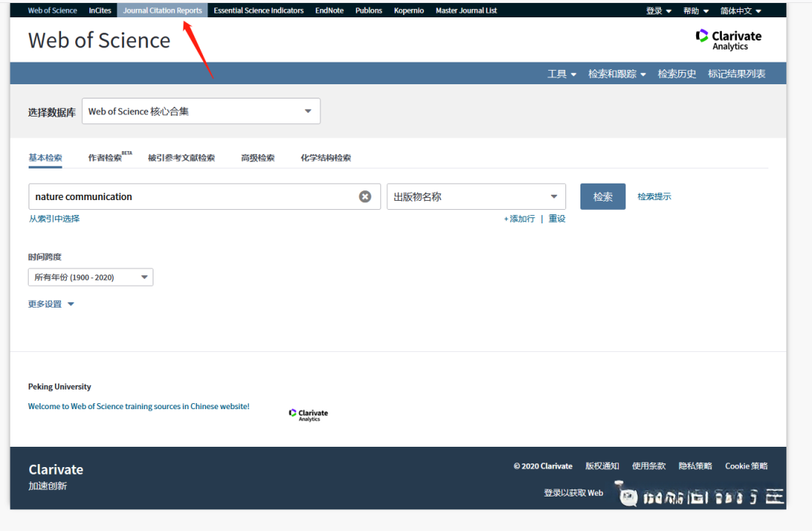Open the 所有年份 (1900 - 2020) time span dropdown
812x531 pixels.
pyautogui.click(x=90, y=277)
